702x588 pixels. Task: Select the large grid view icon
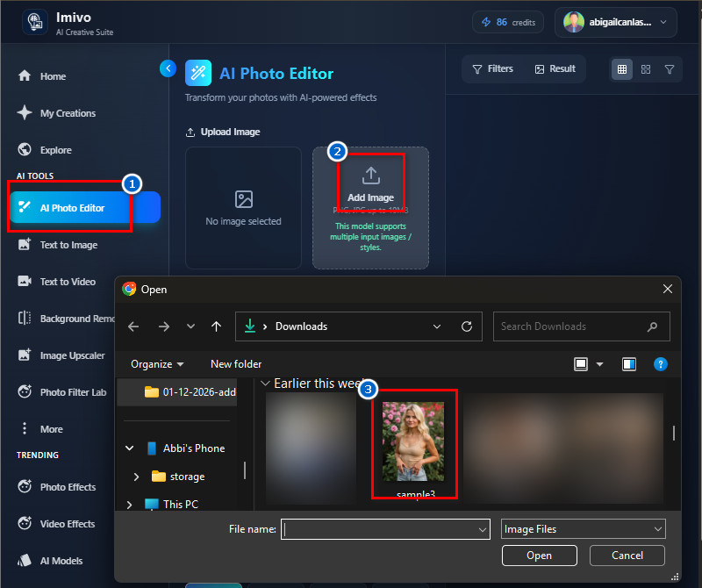(646, 69)
